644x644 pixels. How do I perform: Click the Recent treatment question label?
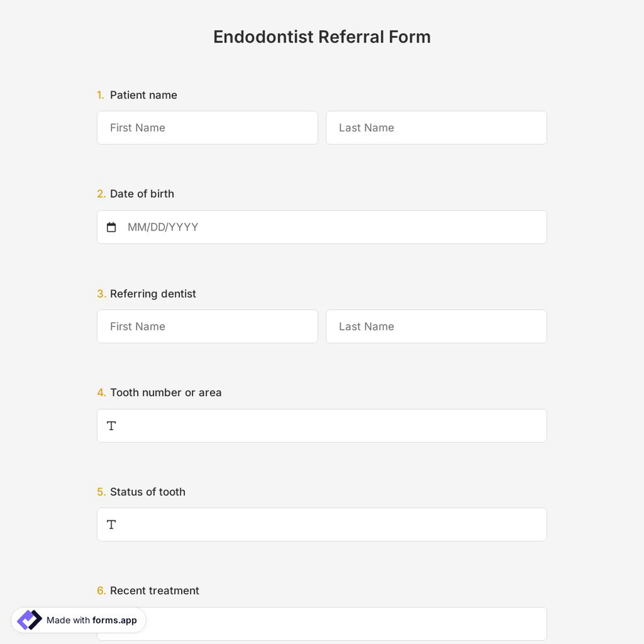click(155, 591)
